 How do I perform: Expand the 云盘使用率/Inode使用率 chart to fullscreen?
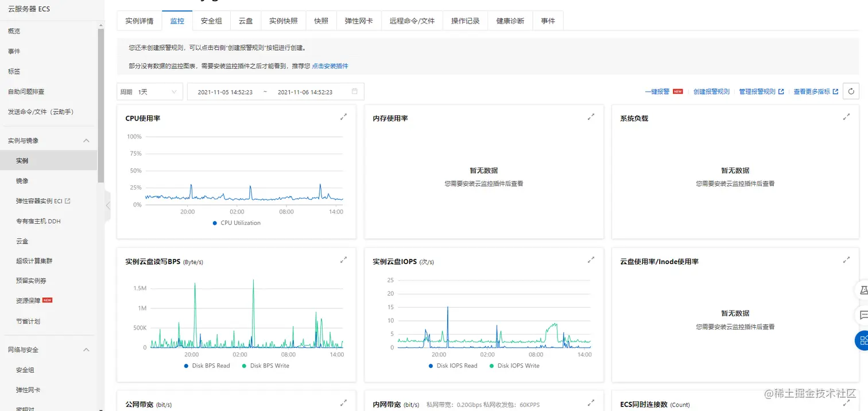tap(846, 259)
